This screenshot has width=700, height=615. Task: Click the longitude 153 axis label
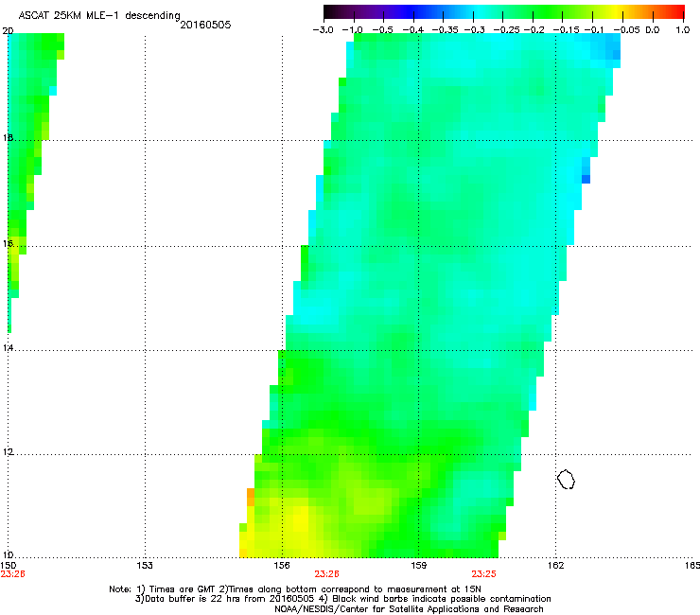coord(145,566)
